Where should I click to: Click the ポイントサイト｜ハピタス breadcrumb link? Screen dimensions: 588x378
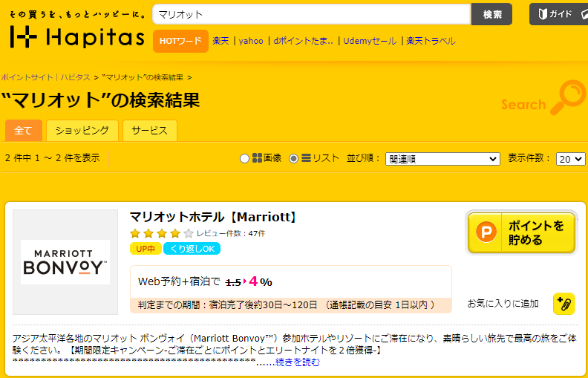[45, 78]
